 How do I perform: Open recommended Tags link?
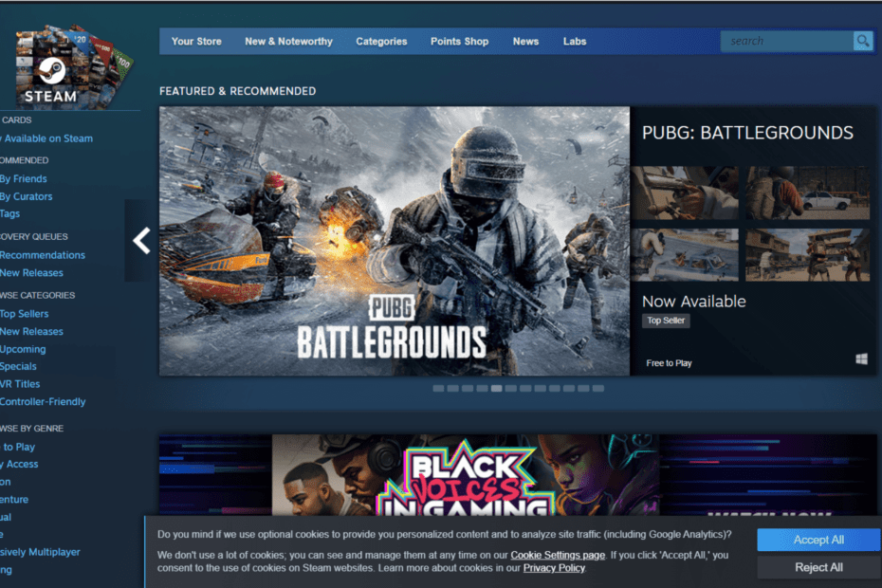click(x=9, y=213)
